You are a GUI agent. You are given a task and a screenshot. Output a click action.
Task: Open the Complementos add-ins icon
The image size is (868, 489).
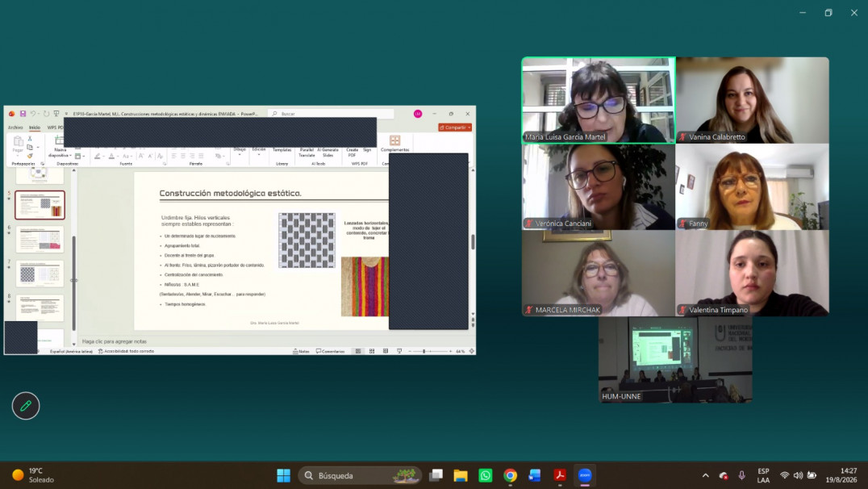tap(394, 140)
